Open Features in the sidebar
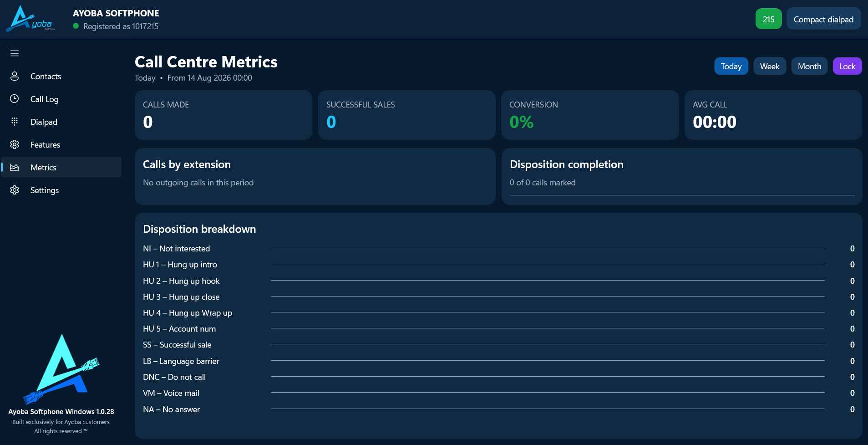 [x=61, y=144]
